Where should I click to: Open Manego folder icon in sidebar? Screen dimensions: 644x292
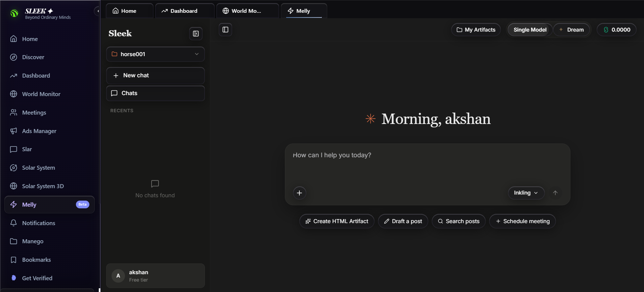pyautogui.click(x=13, y=241)
